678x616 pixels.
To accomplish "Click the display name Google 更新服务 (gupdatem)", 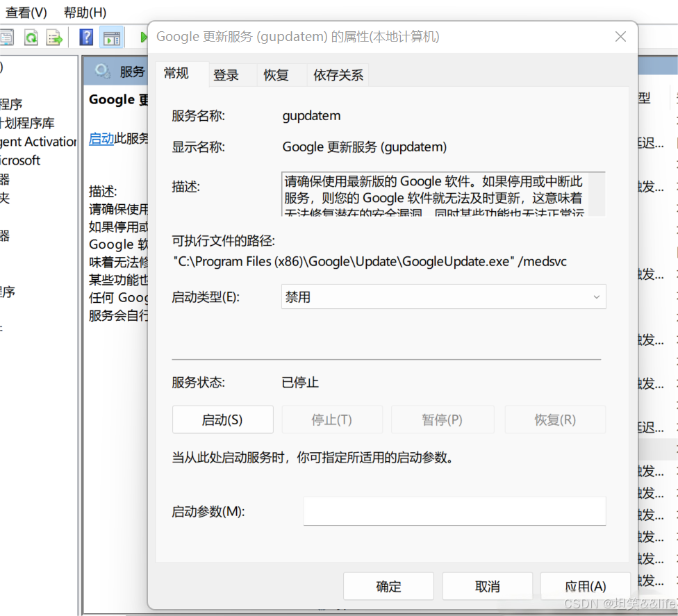I will click(365, 147).
